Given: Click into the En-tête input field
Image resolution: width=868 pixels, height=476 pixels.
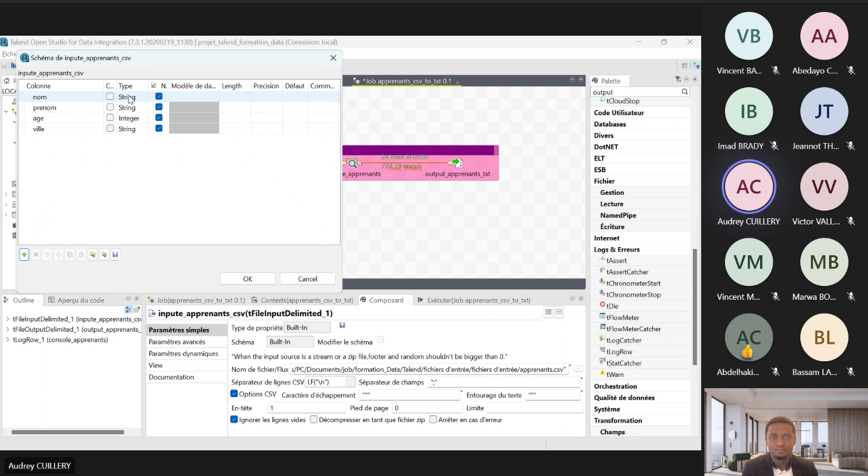Looking at the screenshot, I should (305, 408).
